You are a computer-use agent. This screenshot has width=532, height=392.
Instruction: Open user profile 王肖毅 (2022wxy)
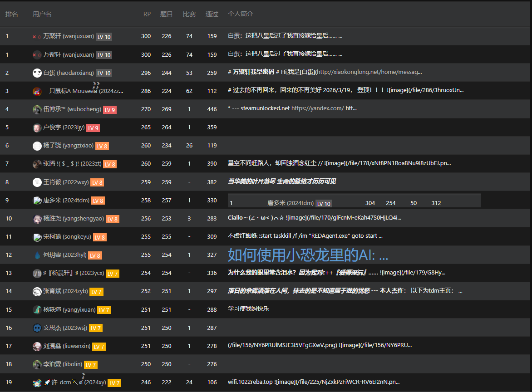tap(66, 182)
